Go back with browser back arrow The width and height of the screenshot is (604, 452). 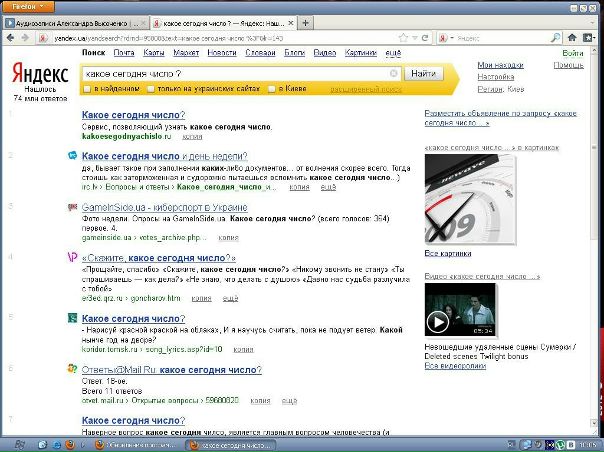point(12,37)
